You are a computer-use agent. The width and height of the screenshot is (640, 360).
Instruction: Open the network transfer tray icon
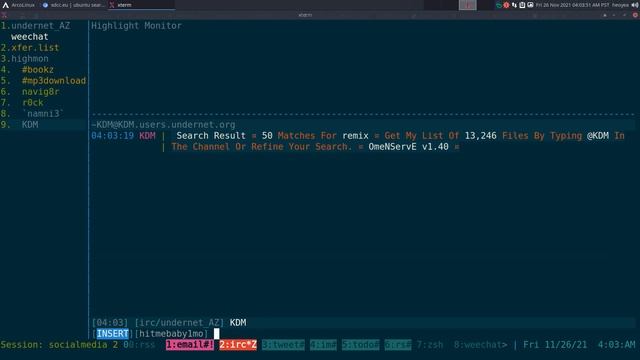(514, 5)
